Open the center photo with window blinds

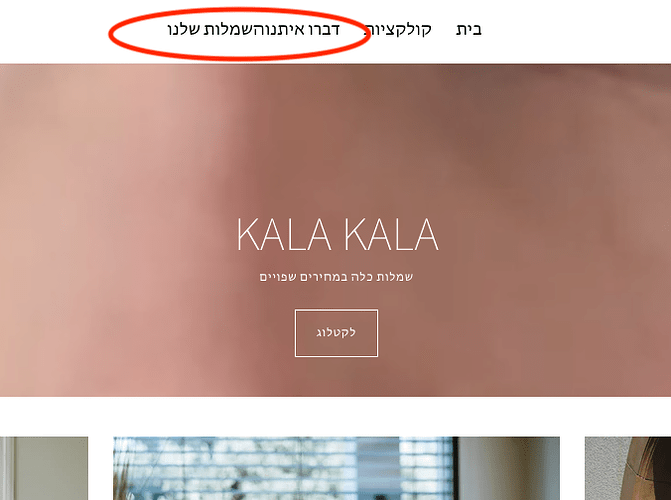[x=336, y=468]
